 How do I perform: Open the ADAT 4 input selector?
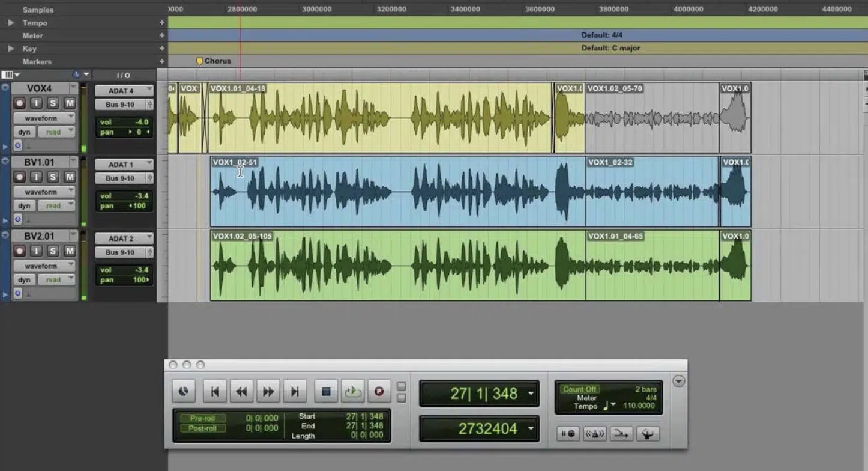point(124,91)
